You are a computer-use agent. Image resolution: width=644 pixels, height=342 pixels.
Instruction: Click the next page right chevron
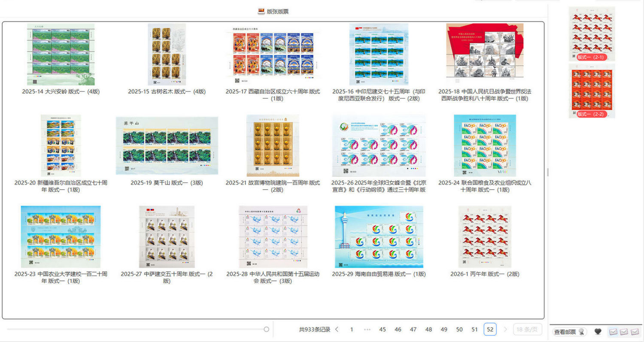point(505,330)
